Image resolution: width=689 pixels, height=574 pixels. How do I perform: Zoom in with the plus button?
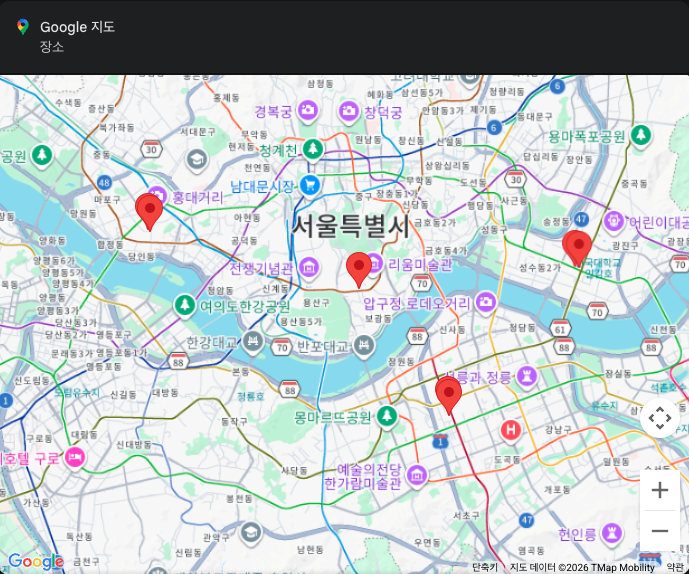pos(660,490)
